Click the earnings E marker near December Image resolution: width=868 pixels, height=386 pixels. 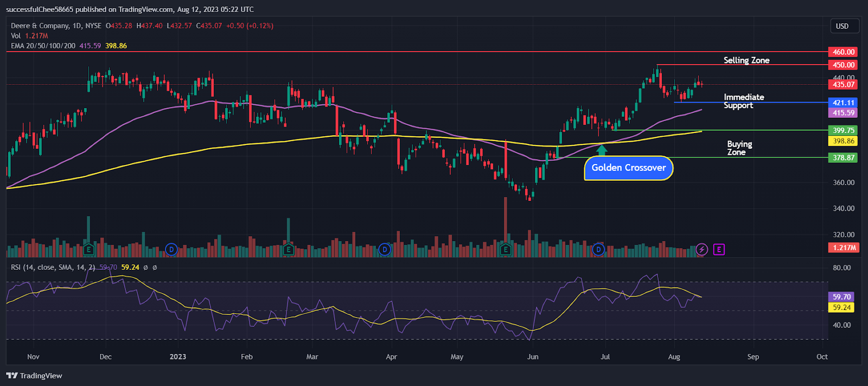click(x=88, y=250)
